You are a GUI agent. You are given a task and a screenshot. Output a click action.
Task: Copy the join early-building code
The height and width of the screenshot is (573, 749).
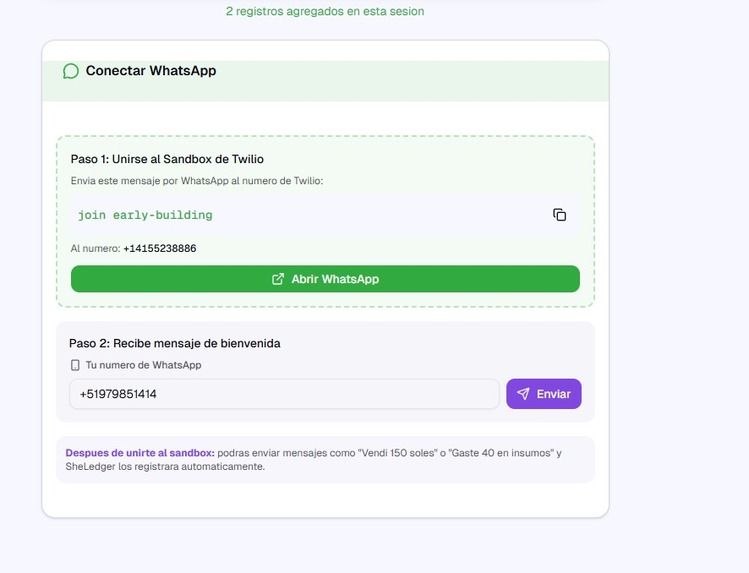tap(559, 215)
